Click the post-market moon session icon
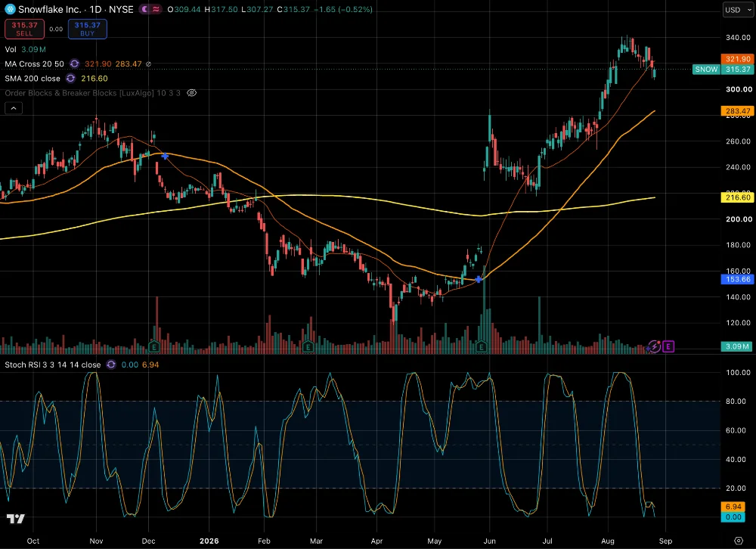The height and width of the screenshot is (549, 756). tap(144, 9)
